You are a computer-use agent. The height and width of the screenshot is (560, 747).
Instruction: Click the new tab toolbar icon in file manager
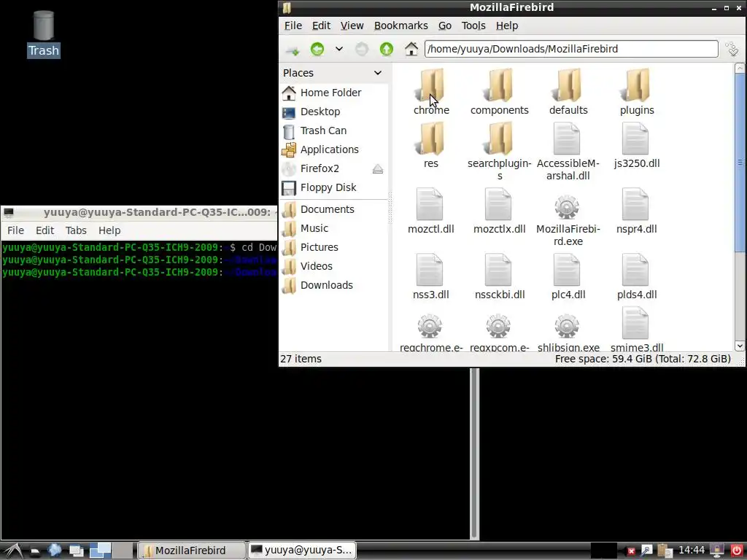[x=293, y=49]
